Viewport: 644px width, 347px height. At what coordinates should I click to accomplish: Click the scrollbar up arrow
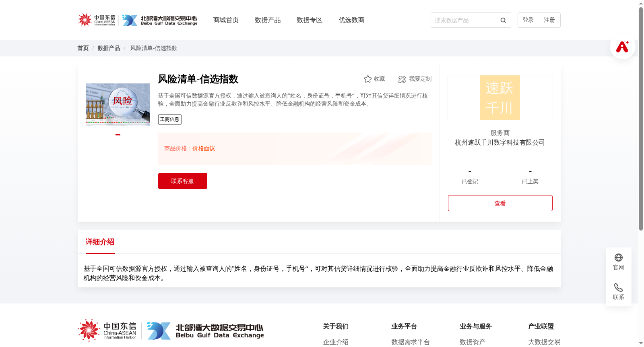pos(641,3)
